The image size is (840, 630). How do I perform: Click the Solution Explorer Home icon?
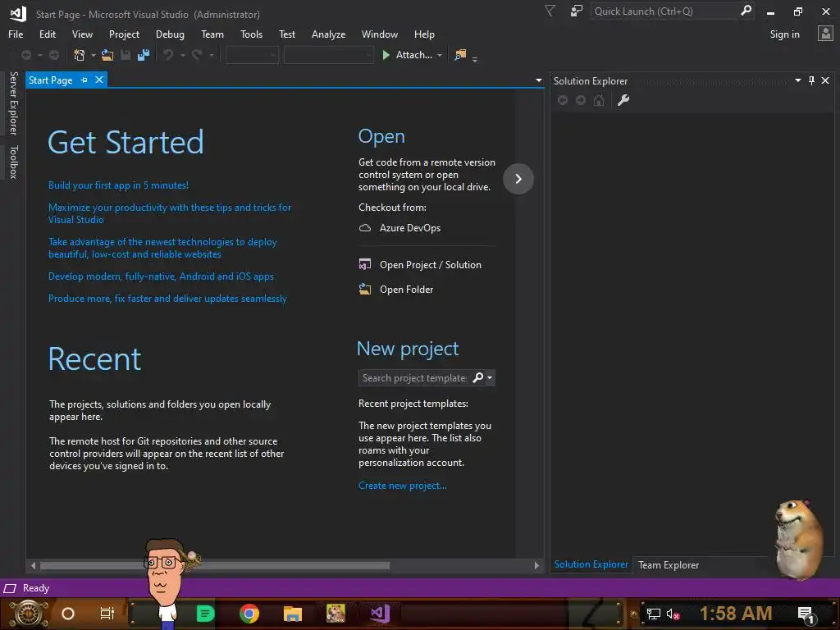(599, 100)
